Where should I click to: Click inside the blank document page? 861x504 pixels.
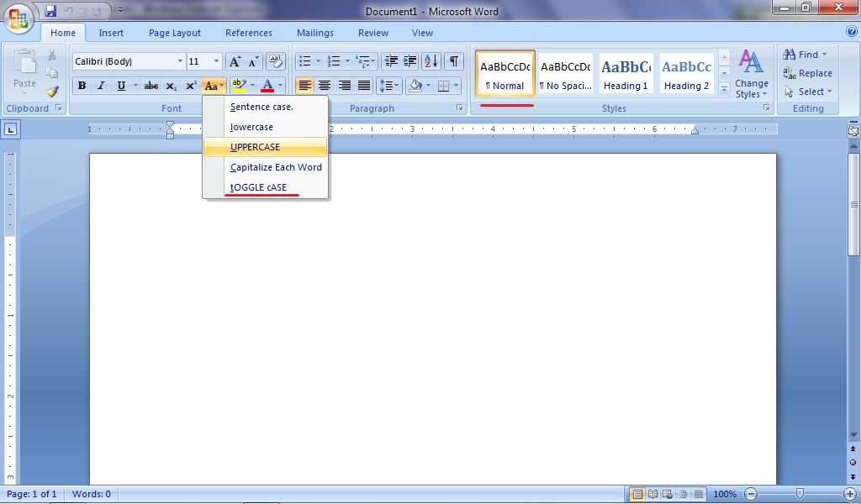click(433, 318)
